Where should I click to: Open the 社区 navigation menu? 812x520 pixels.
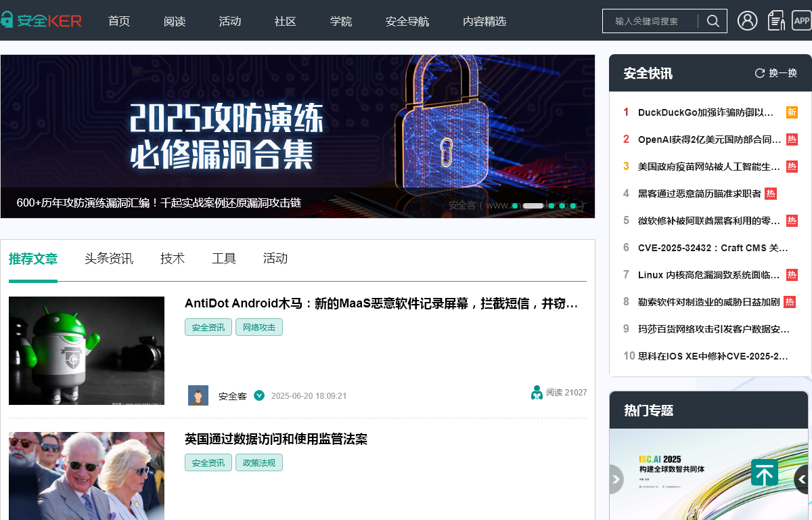point(286,21)
